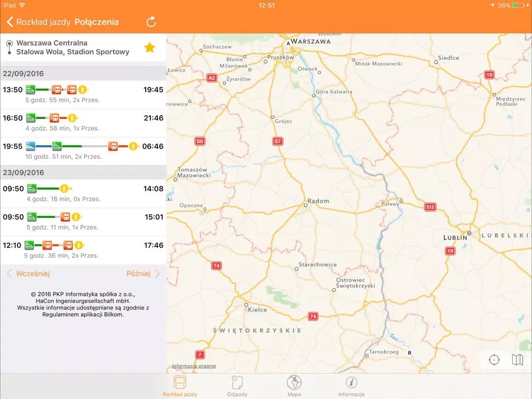Tap the marker B near Tarnobrzeg on map
The image size is (532, 399).
coord(409,353)
